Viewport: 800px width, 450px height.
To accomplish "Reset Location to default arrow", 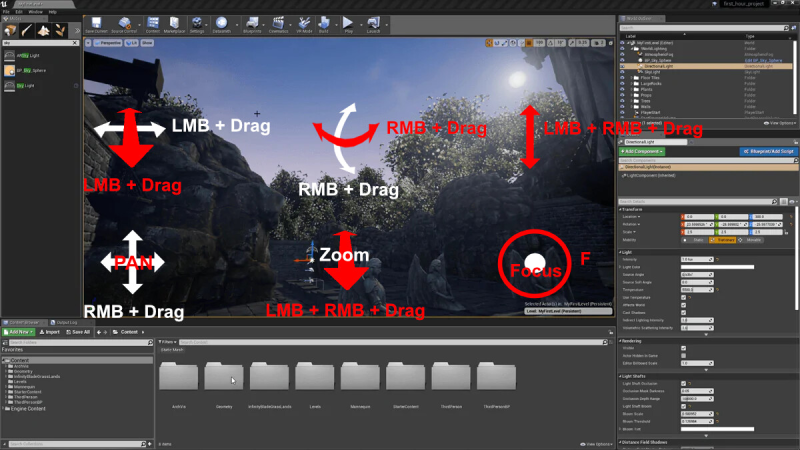I will click(791, 217).
